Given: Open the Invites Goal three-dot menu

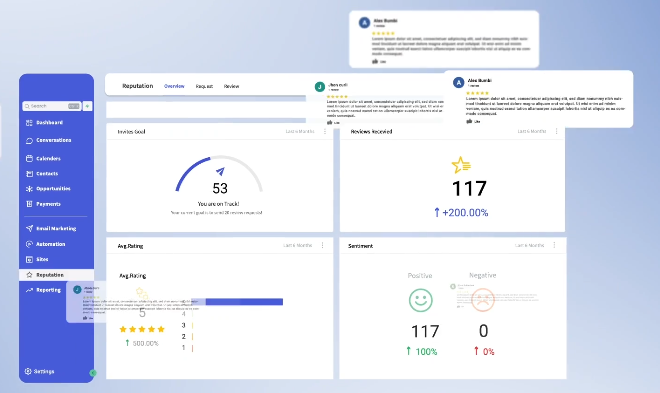Looking at the screenshot, I should coord(325,132).
